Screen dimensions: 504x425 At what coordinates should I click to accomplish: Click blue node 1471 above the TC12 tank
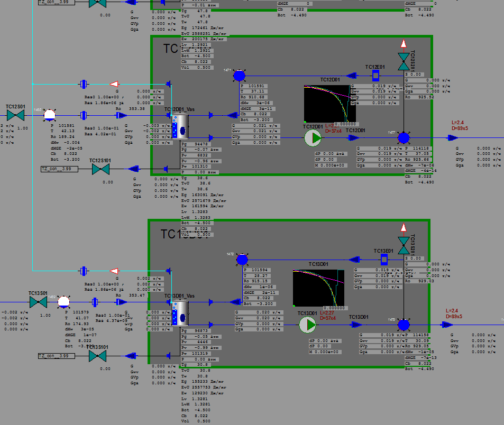[x=239, y=76]
